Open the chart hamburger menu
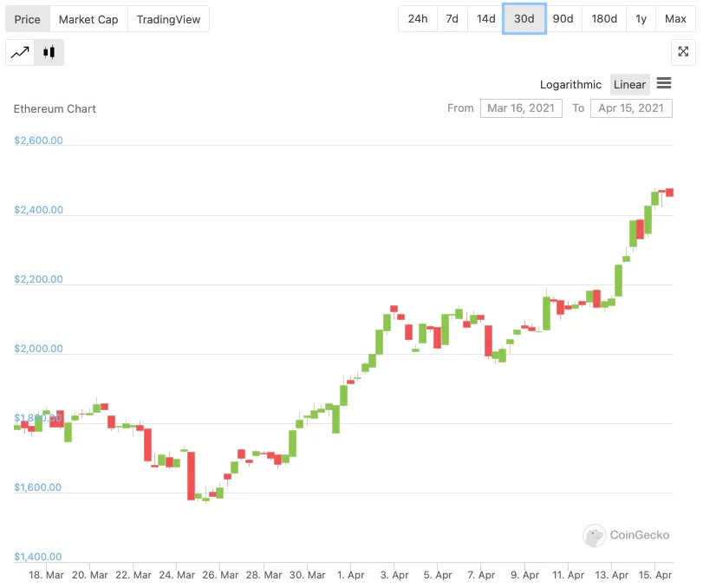 click(663, 83)
